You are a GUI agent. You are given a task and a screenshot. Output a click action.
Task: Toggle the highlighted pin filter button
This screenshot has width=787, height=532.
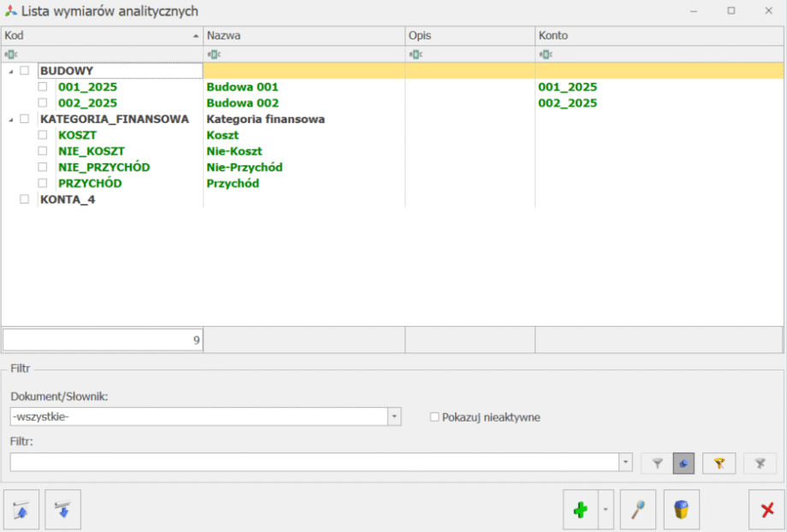pyautogui.click(x=683, y=463)
